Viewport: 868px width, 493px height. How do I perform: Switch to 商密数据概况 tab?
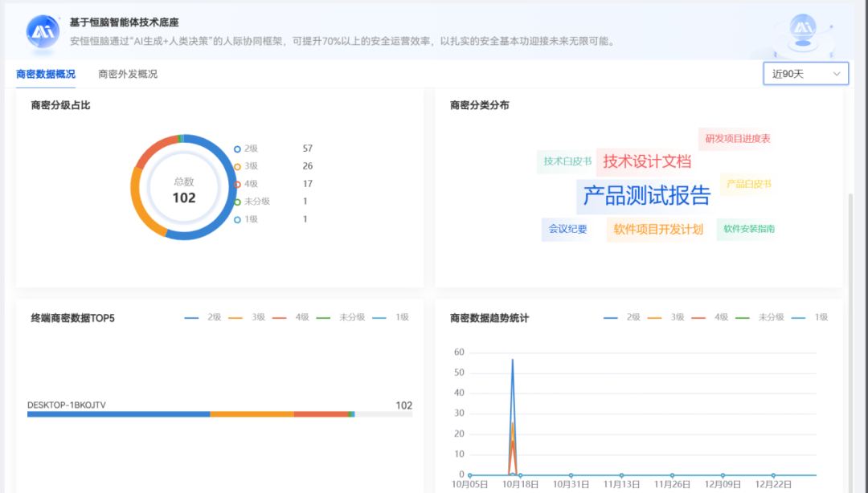coord(46,74)
